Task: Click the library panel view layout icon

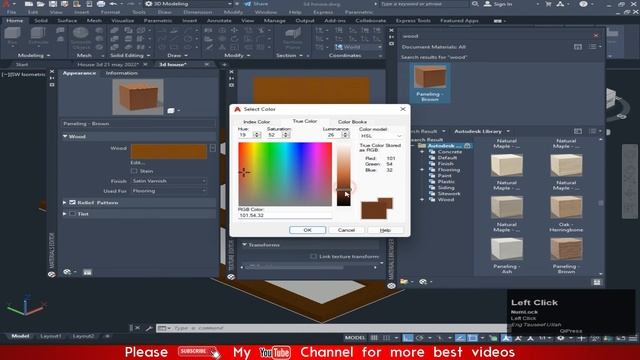Action: tap(578, 131)
